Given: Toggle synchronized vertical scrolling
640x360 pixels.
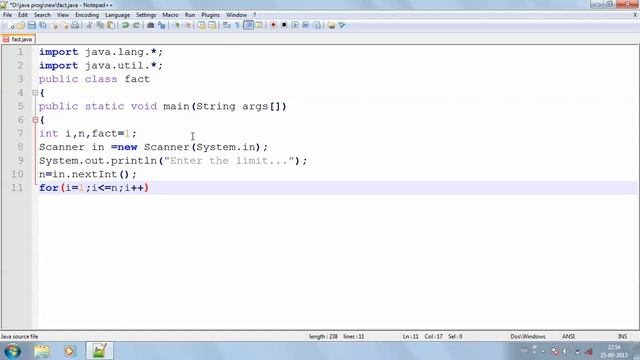Looking at the screenshot, I should coord(202,25).
